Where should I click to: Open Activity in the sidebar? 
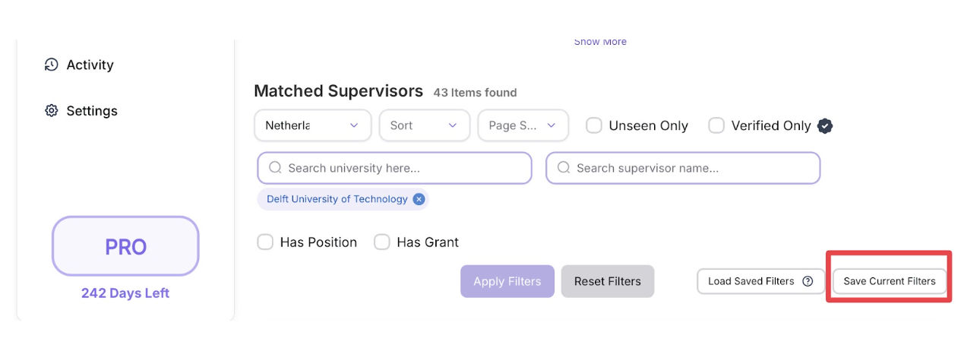tap(90, 65)
